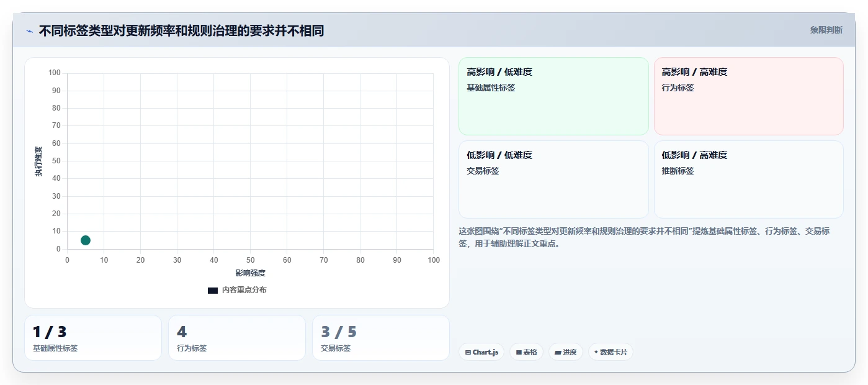Click the icon inside 进度 chip
Viewport: 868px width, 385px height.
[558, 353]
